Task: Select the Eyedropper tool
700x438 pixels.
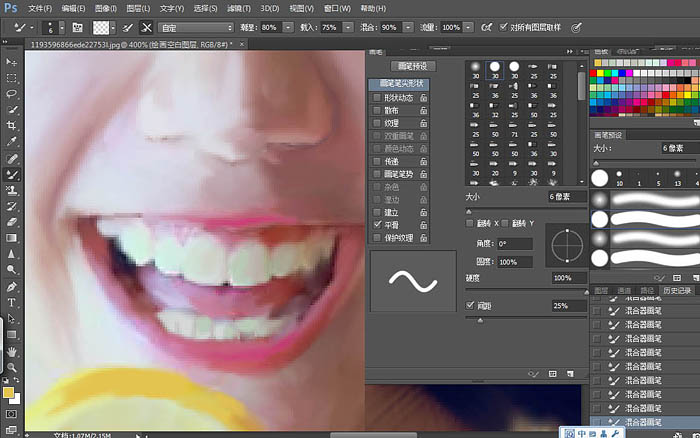Action: click(x=12, y=142)
